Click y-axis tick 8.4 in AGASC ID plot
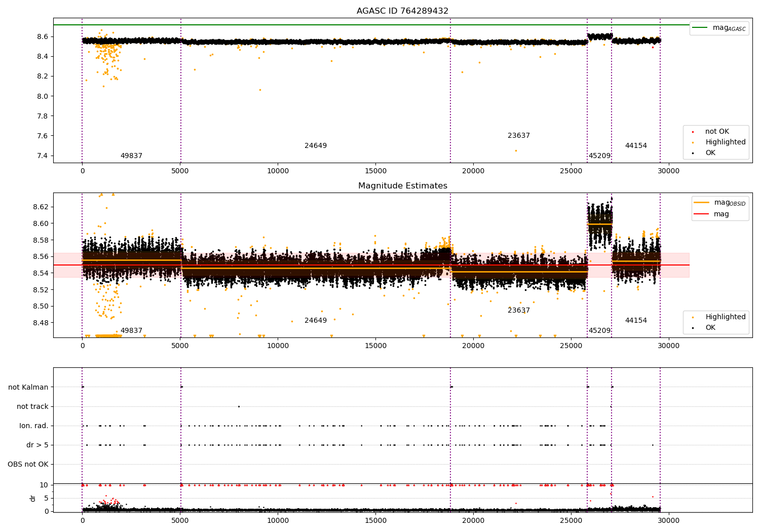Viewport: 760px width, 532px height. 42,57
